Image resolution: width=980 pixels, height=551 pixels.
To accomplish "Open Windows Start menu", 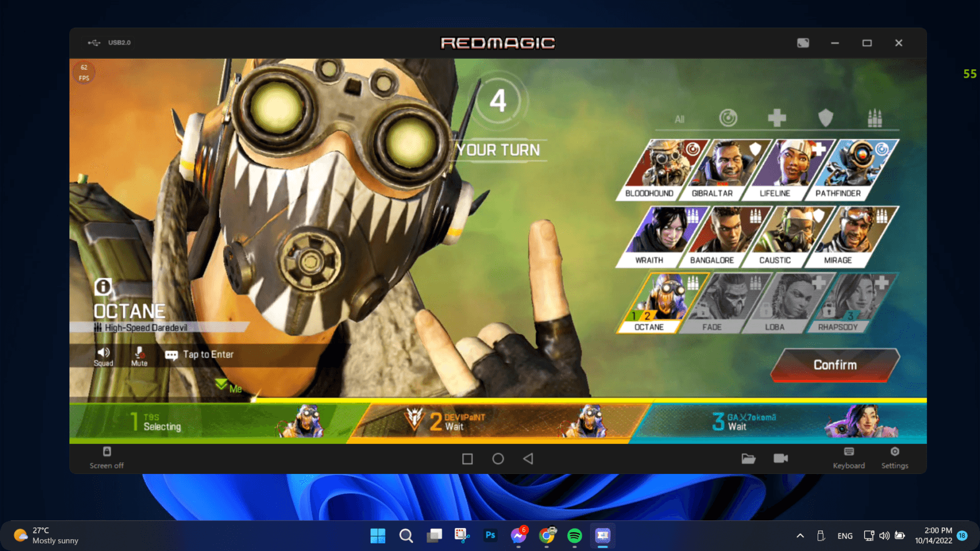I will (x=378, y=536).
